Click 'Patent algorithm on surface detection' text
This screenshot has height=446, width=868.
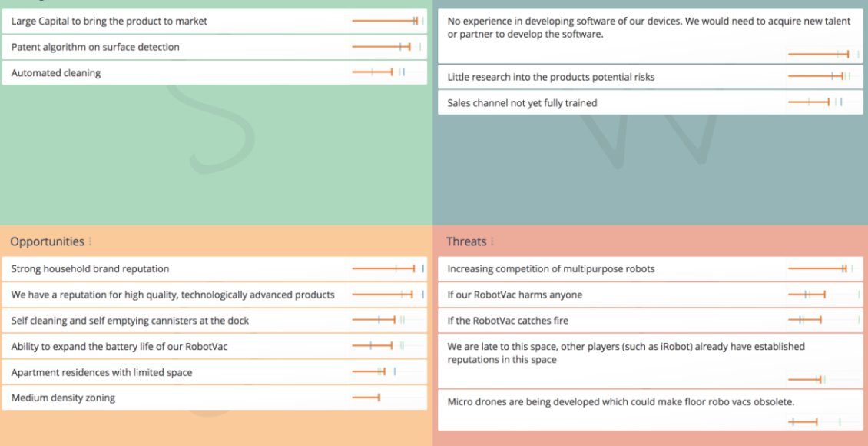[x=95, y=47]
